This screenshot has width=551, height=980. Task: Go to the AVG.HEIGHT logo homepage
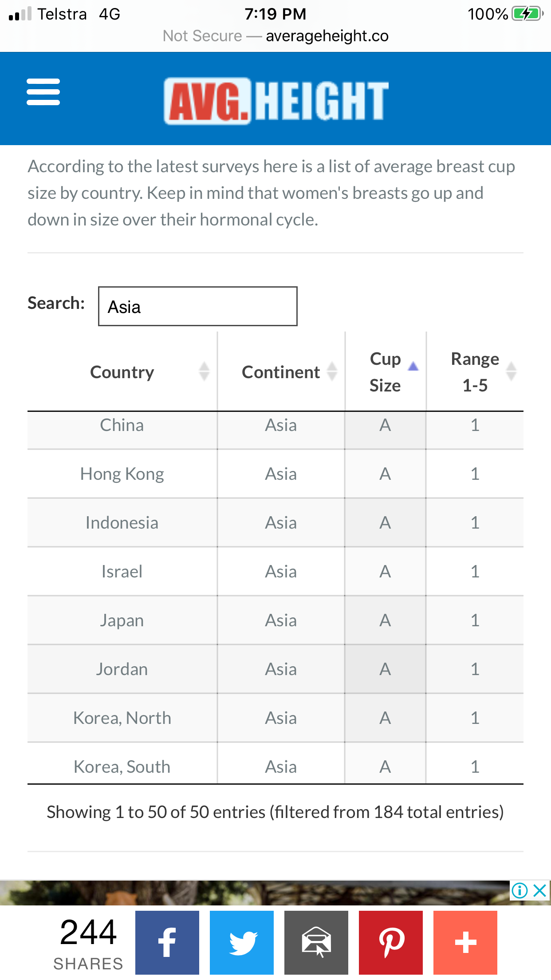pyautogui.click(x=276, y=100)
